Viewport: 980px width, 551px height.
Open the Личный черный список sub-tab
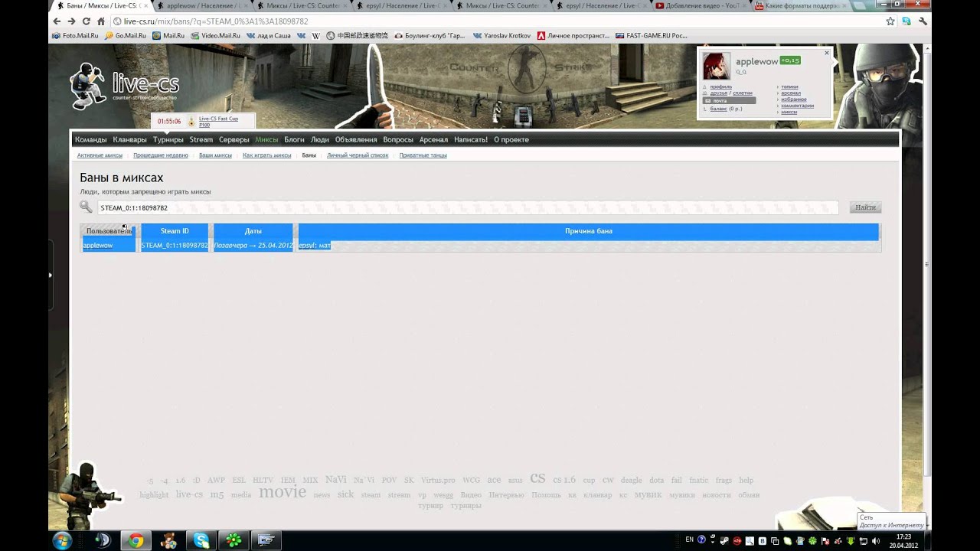(358, 155)
